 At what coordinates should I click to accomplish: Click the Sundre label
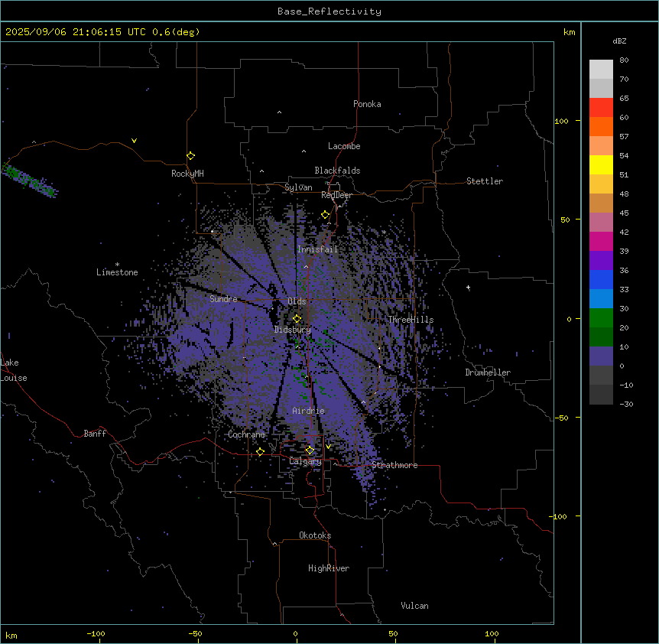point(223,299)
